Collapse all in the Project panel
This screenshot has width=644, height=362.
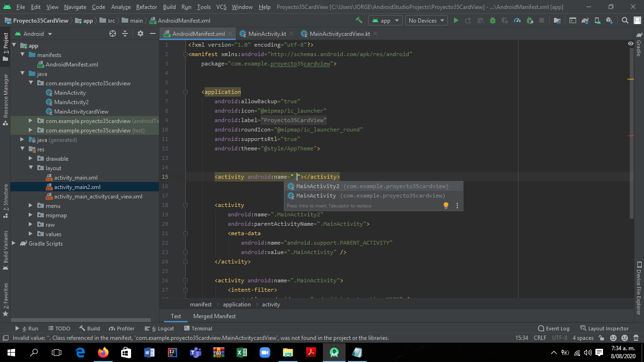pos(125,34)
